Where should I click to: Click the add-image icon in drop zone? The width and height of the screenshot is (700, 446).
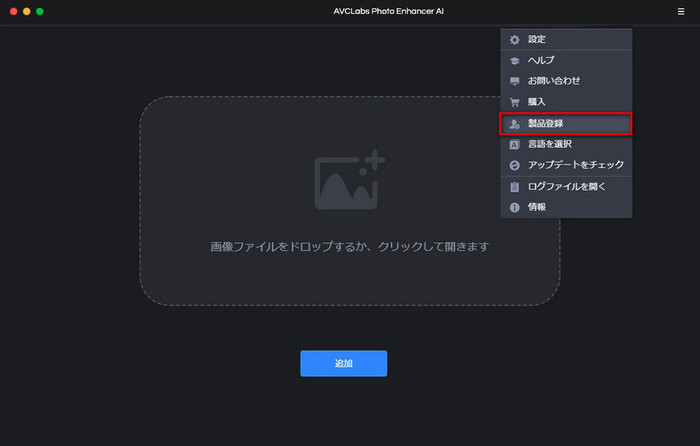coord(350,179)
